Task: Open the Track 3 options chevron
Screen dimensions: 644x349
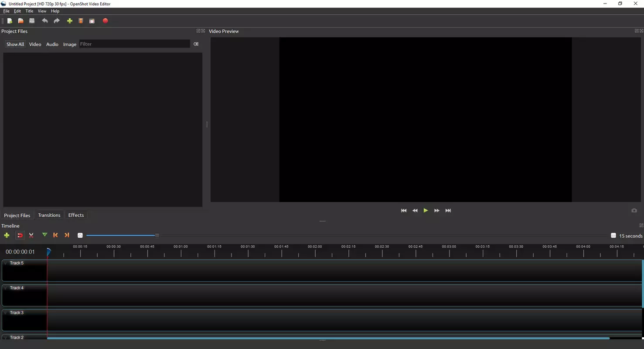Action: click(x=6, y=313)
